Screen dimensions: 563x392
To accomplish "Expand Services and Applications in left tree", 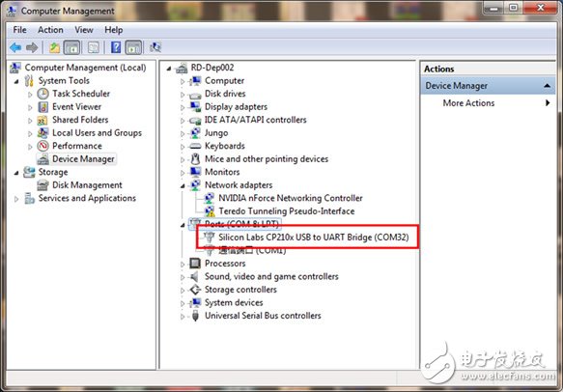I will pyautogui.click(x=16, y=199).
